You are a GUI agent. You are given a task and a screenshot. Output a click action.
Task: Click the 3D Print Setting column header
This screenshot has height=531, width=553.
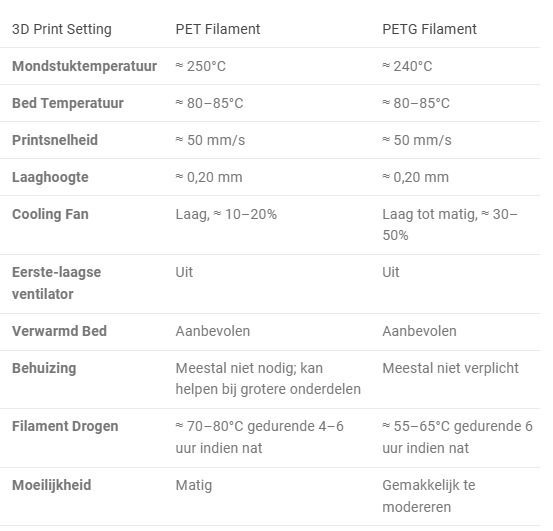click(x=62, y=29)
